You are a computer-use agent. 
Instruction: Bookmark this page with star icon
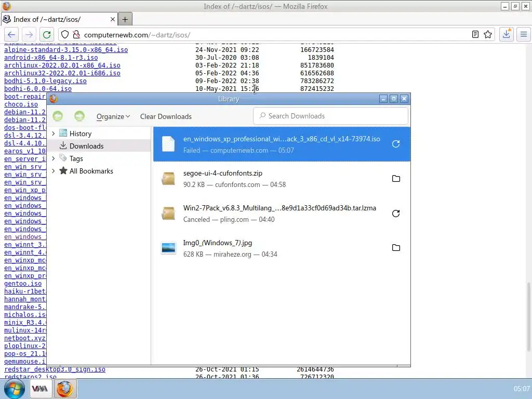coord(488,35)
